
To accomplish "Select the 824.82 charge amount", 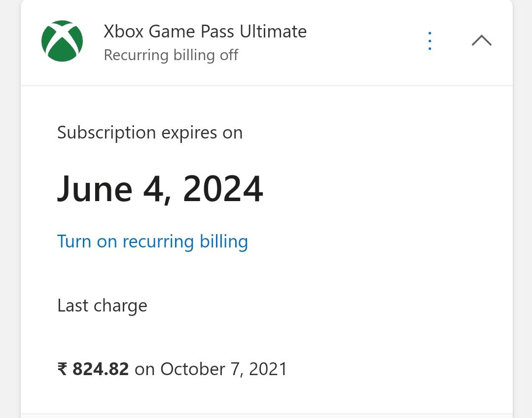I will point(101,369).
